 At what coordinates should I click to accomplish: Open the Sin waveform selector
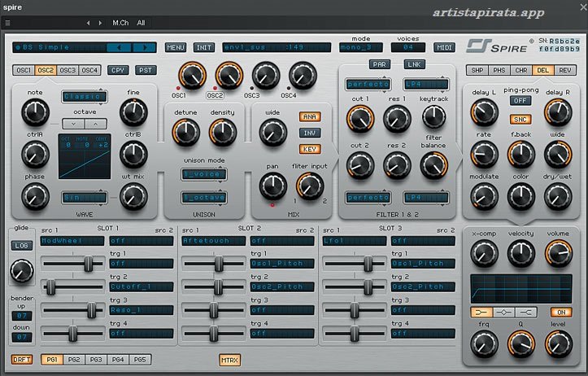pos(85,198)
